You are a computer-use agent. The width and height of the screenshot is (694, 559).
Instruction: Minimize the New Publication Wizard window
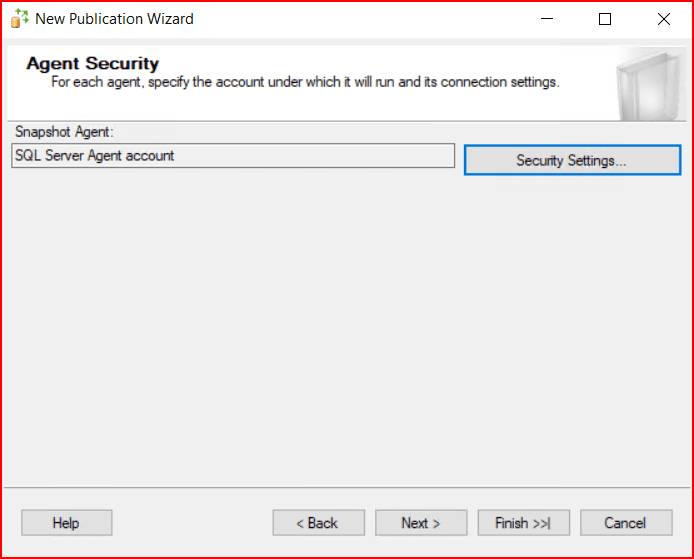click(546, 19)
